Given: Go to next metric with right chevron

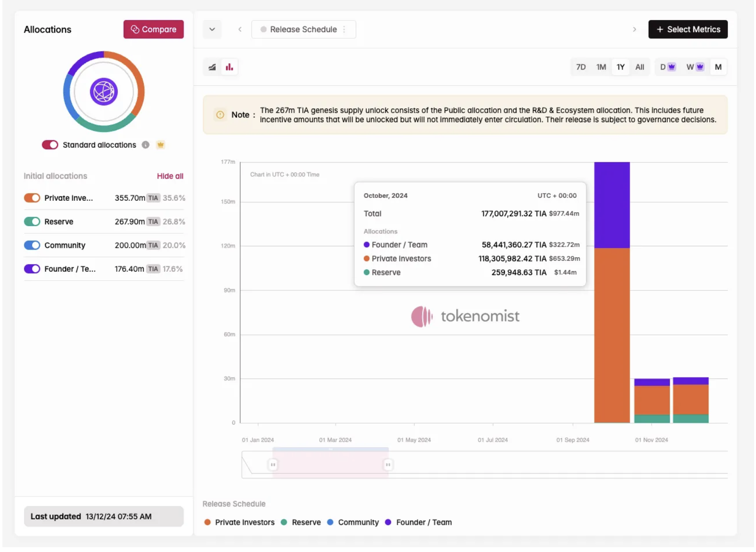Looking at the screenshot, I should pos(634,29).
